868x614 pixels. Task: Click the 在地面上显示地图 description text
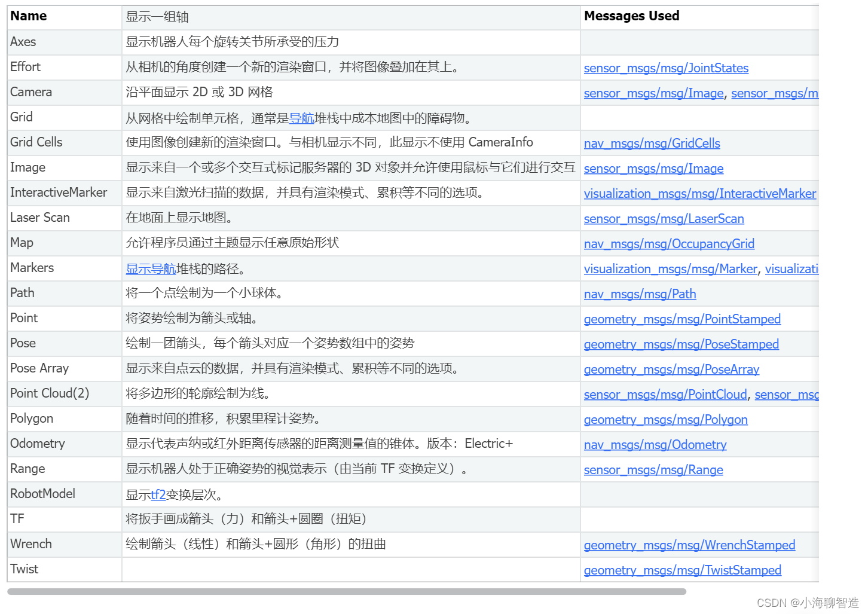(x=179, y=218)
